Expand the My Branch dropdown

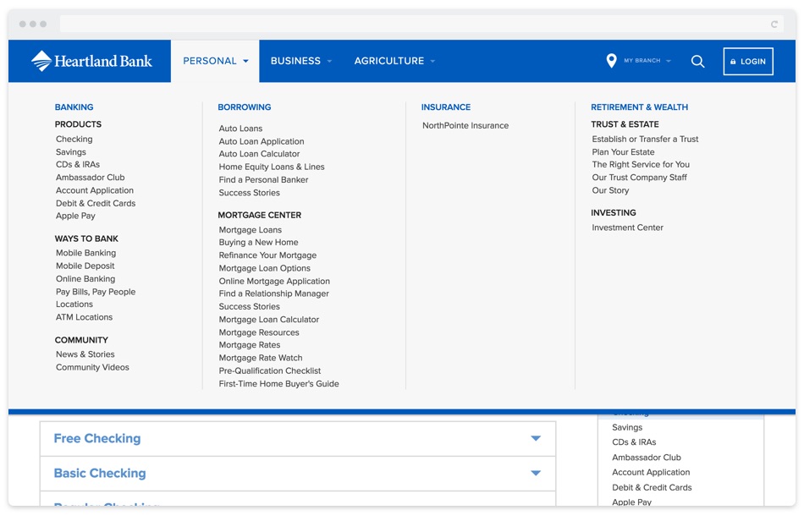[x=647, y=61]
